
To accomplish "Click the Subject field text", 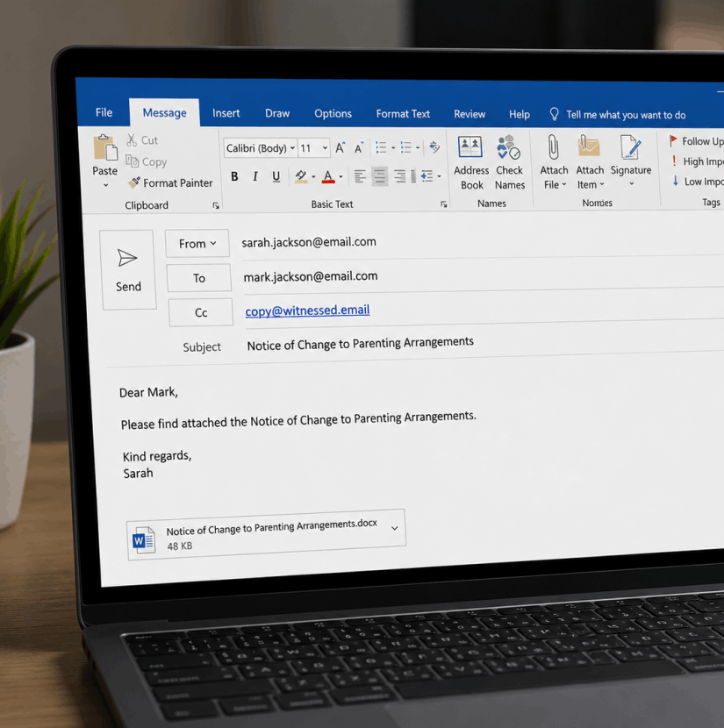I will 360,344.
